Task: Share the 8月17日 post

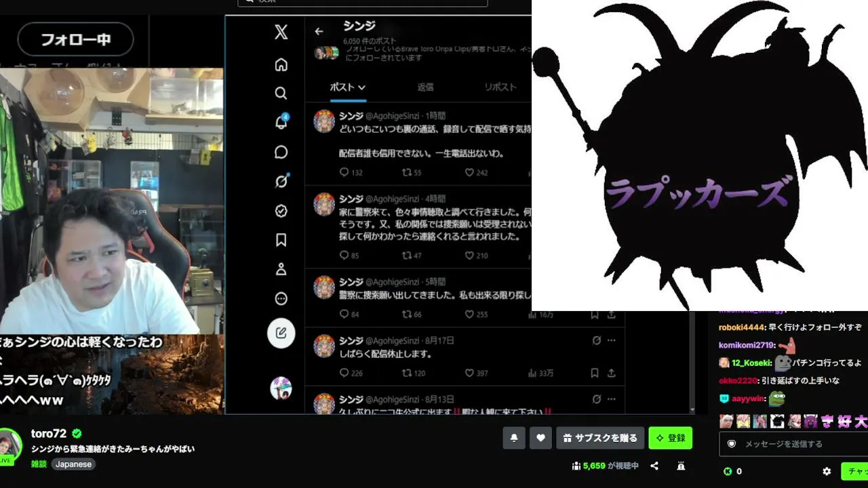Action: (611, 373)
